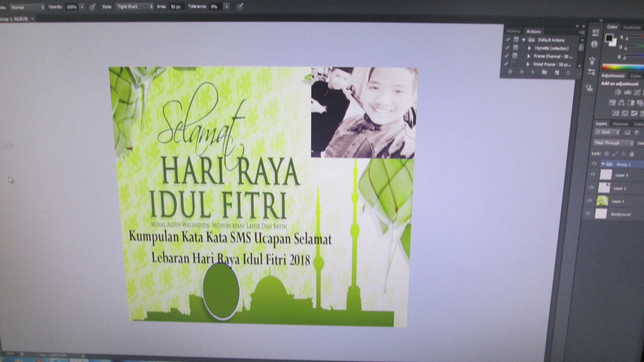Click the Play selection button in Actions panel
The width and height of the screenshot is (644, 362).
tap(533, 72)
